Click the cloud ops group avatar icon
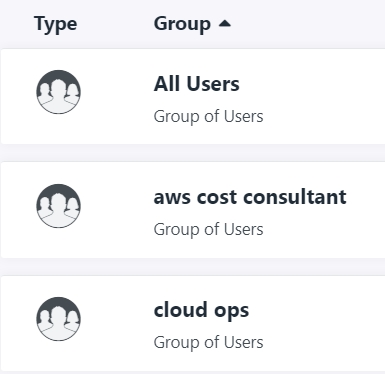This screenshot has width=385, height=374. coord(58,319)
